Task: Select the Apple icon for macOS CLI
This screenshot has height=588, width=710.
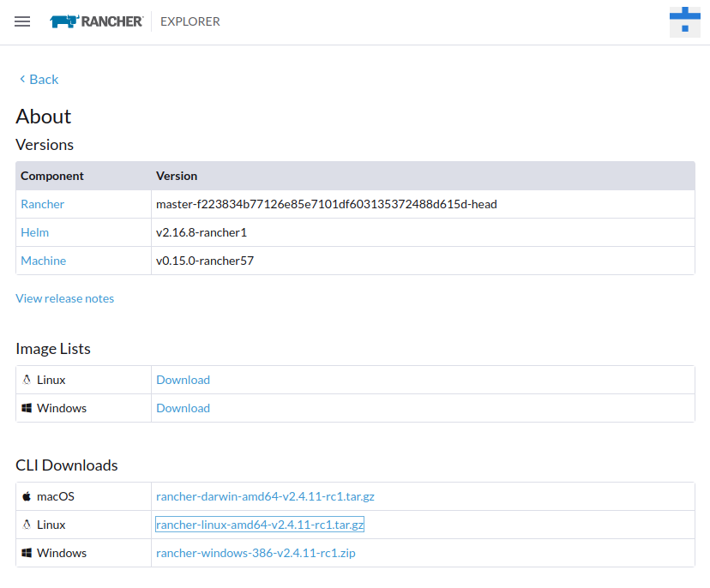Action: (x=27, y=495)
